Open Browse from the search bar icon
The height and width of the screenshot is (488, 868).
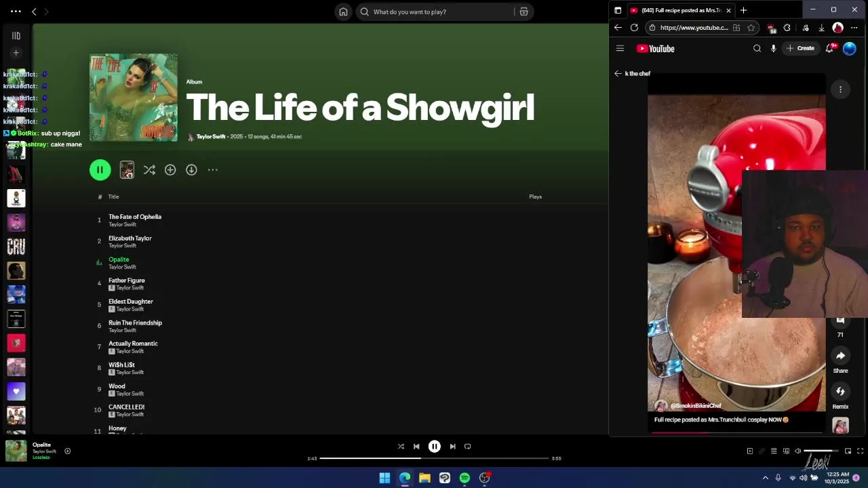[x=524, y=12]
